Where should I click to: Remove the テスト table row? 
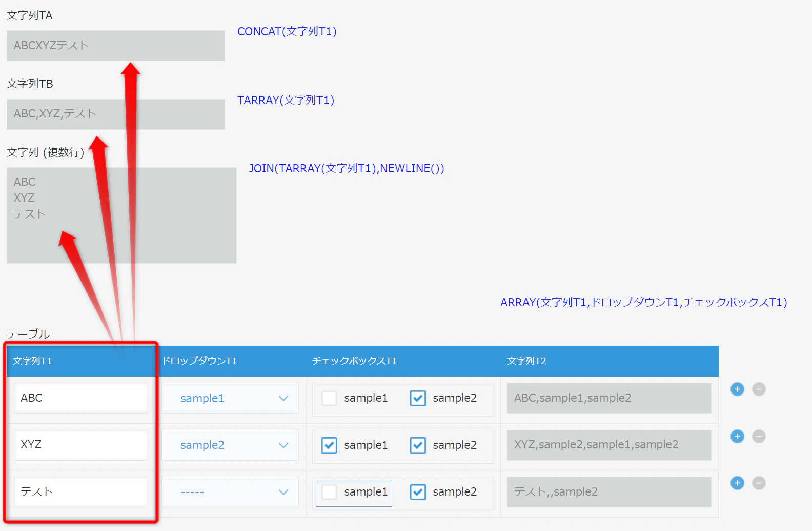click(759, 483)
